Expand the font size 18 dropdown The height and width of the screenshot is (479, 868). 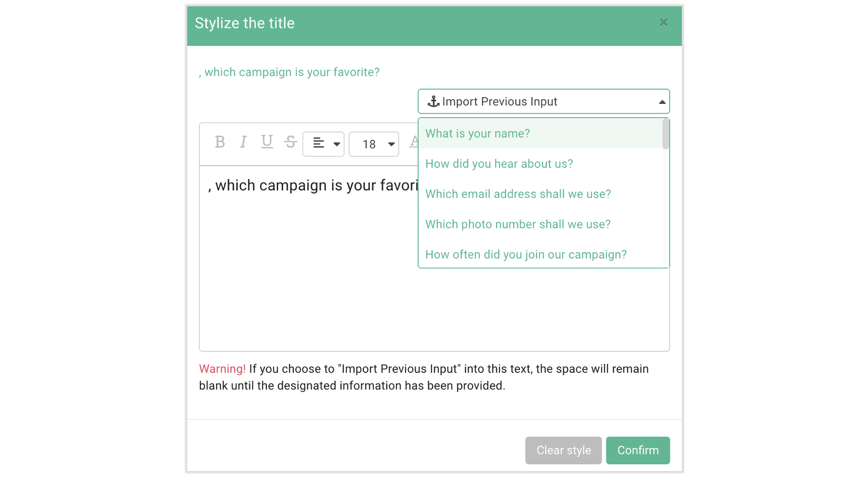click(374, 144)
